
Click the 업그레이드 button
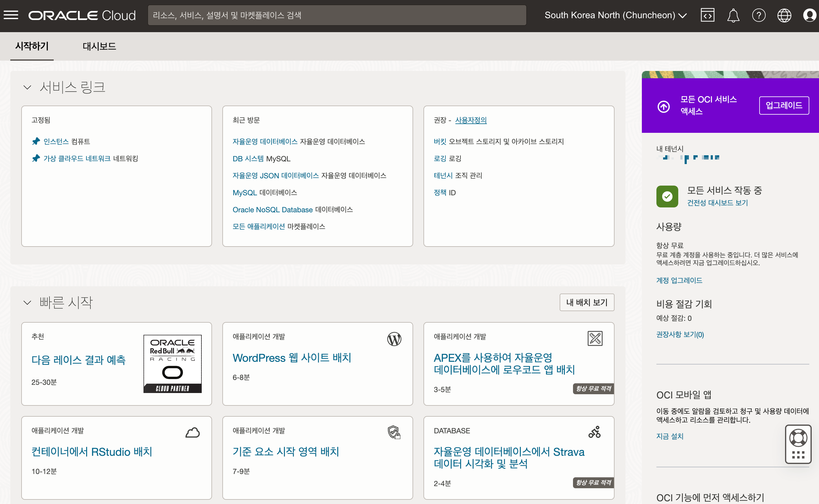pyautogui.click(x=784, y=105)
